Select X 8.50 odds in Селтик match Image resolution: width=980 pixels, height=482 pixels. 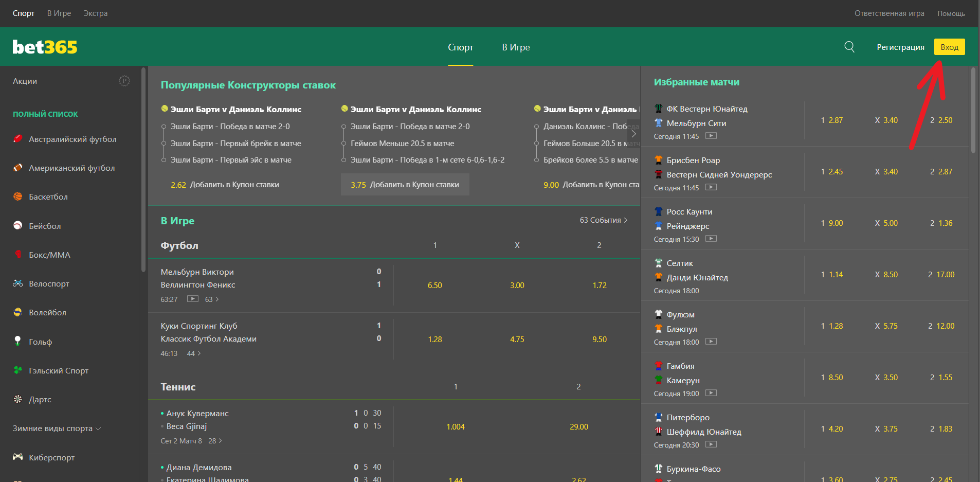click(x=886, y=275)
